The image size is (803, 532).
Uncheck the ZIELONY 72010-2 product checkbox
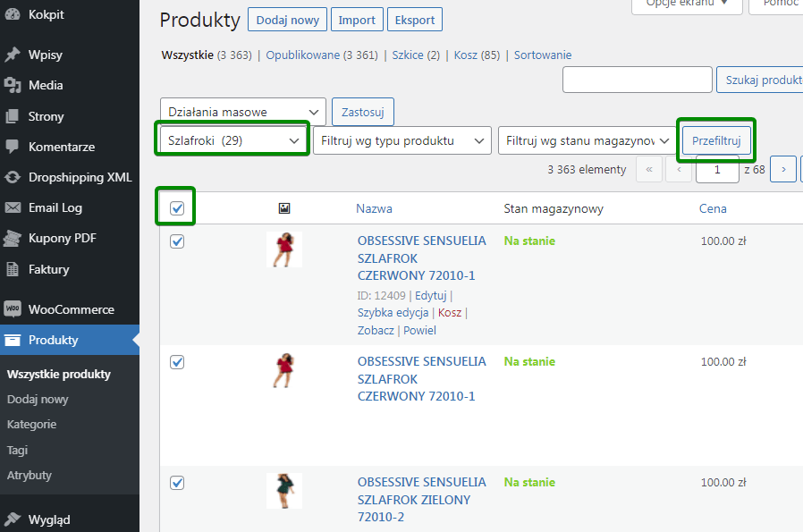177,482
